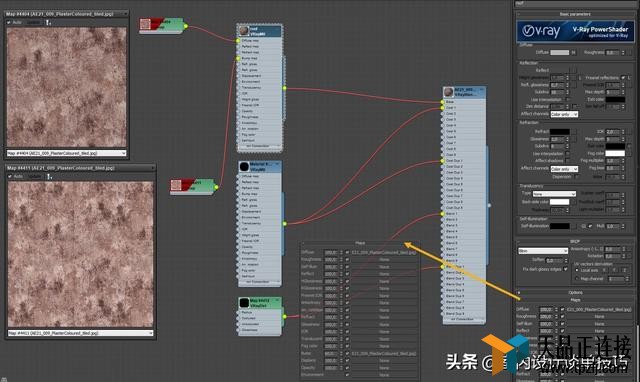Click the map button beside the Refract swatch

point(573,131)
